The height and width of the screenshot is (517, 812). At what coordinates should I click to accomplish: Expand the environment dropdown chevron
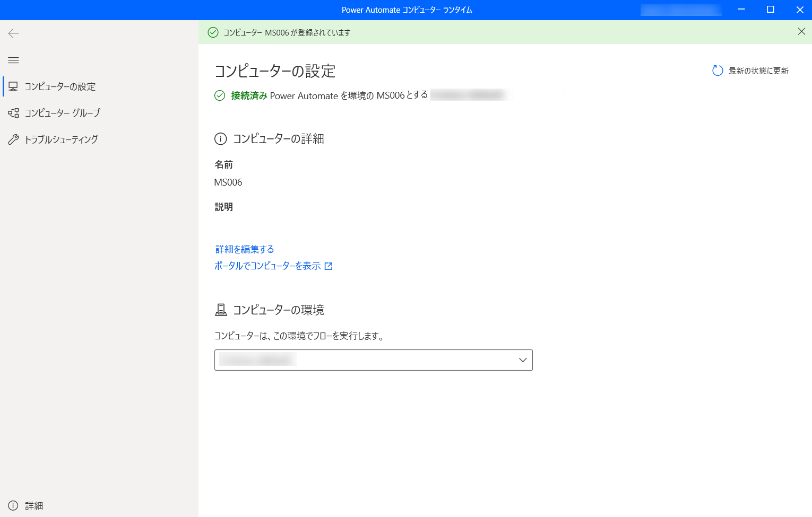[x=523, y=360]
